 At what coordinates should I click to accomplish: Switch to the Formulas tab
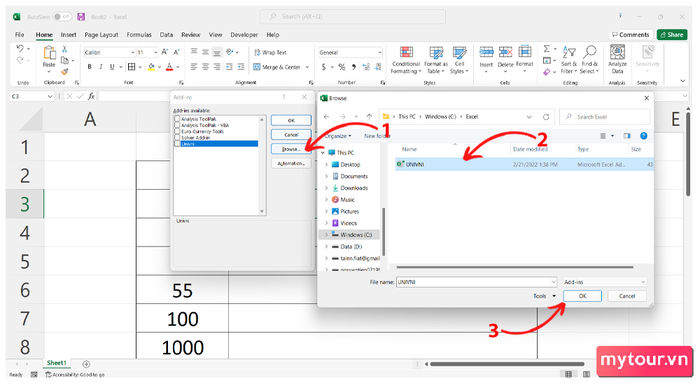(x=139, y=35)
